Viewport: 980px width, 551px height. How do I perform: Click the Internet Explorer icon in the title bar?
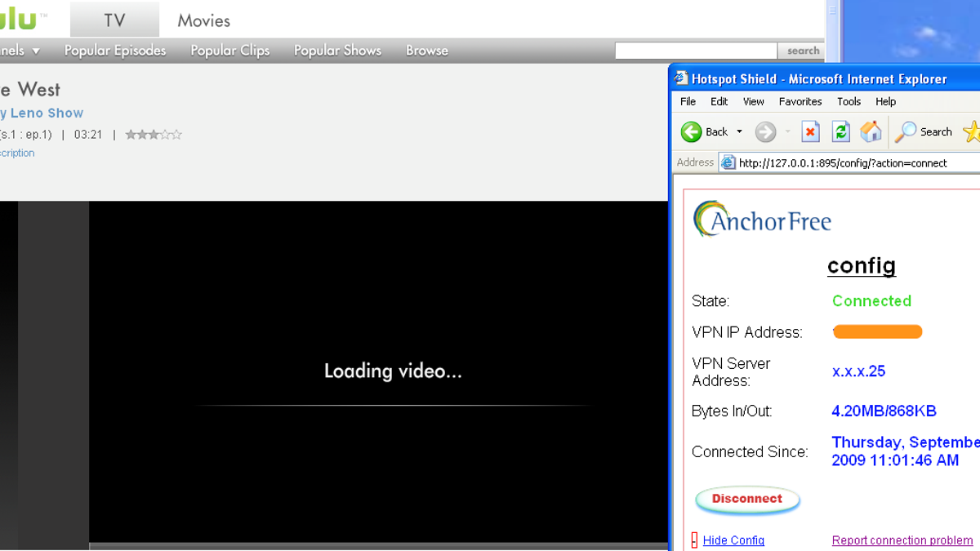tap(680, 79)
